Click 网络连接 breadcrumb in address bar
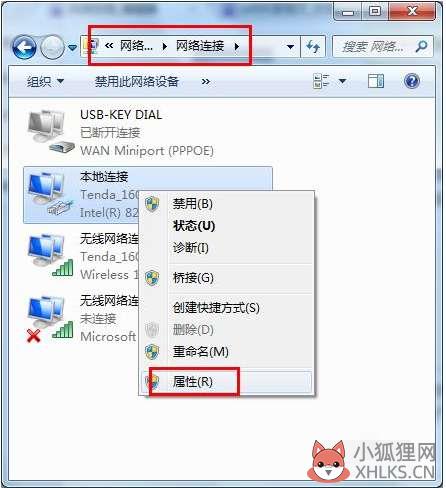446x488 pixels. [x=200, y=46]
